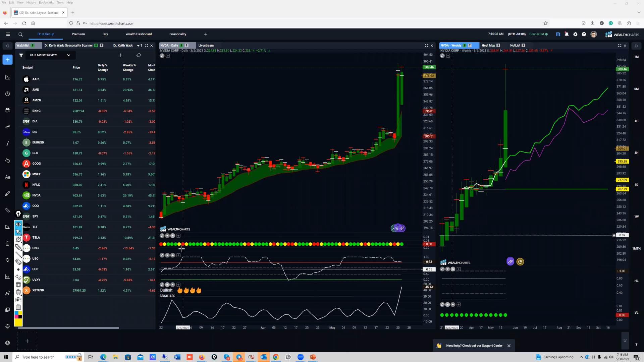
Task: Select the pencil drawing tool in sidebar
Action: [x=7, y=193]
